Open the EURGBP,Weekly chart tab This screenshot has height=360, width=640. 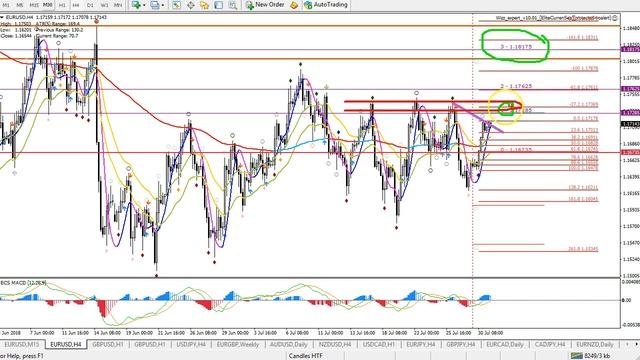click(x=238, y=344)
